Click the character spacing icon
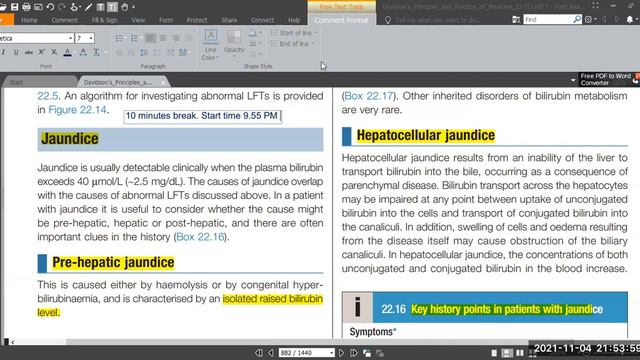640x360 pixels. tap(83, 52)
